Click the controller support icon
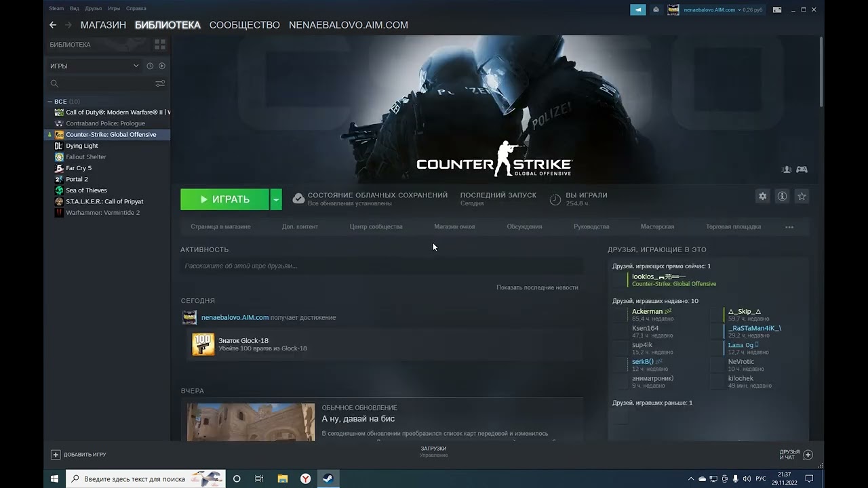The height and width of the screenshot is (488, 868). (x=802, y=169)
